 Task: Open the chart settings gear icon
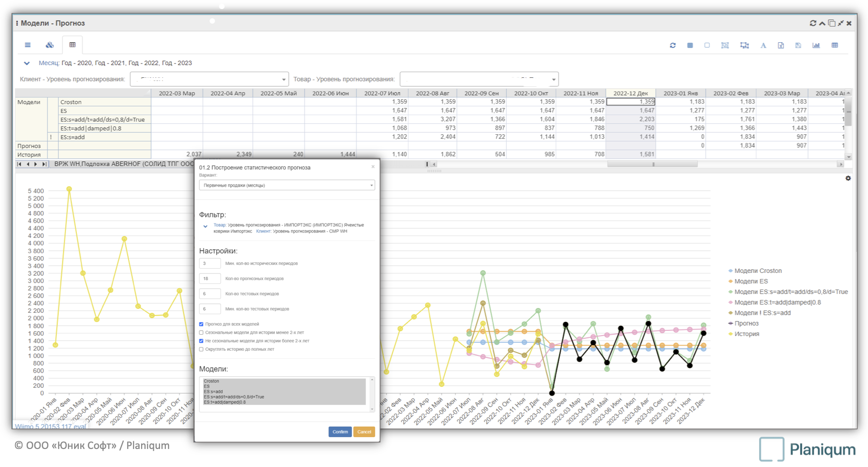click(848, 178)
